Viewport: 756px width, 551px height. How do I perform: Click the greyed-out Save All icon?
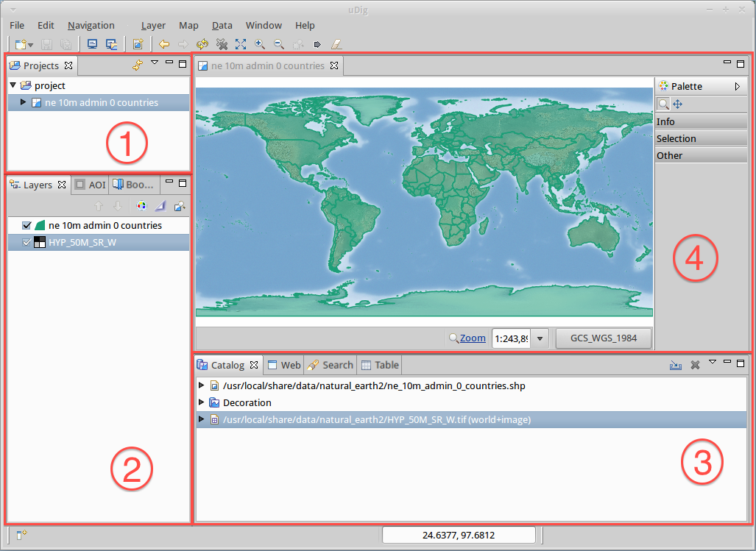66,45
